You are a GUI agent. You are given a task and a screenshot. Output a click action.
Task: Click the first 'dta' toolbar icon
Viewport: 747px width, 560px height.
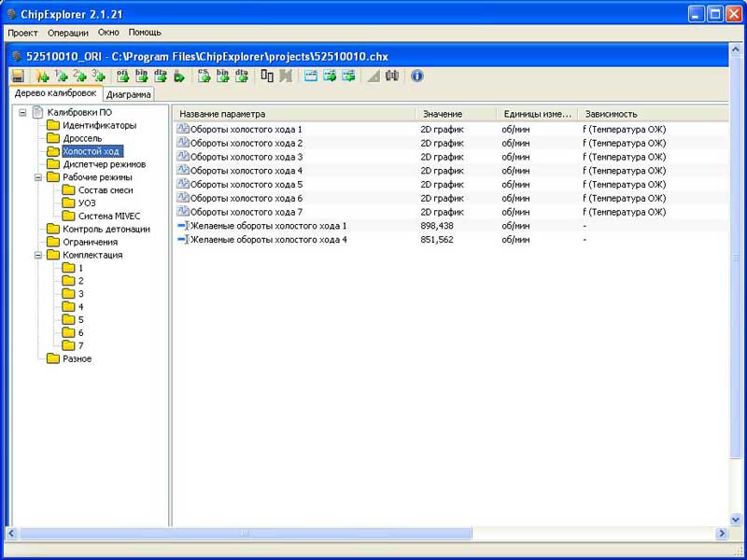click(x=160, y=76)
